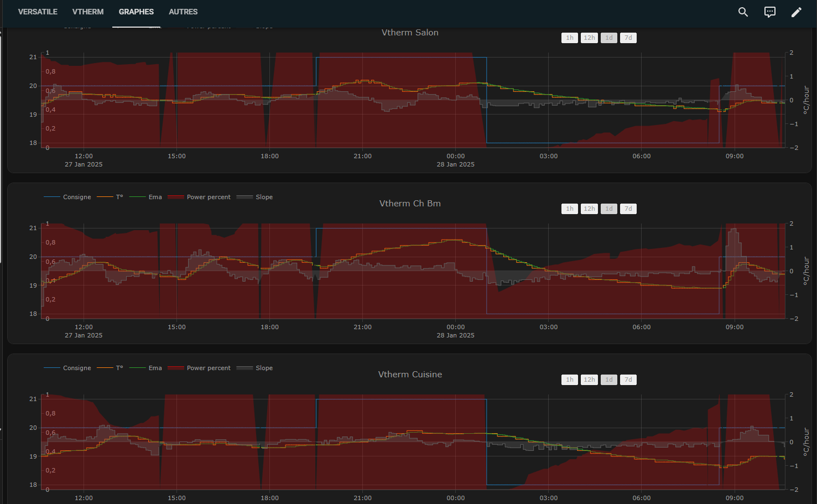Toggle Consigne series in Vtherm Ch Bm legend

tap(76, 197)
